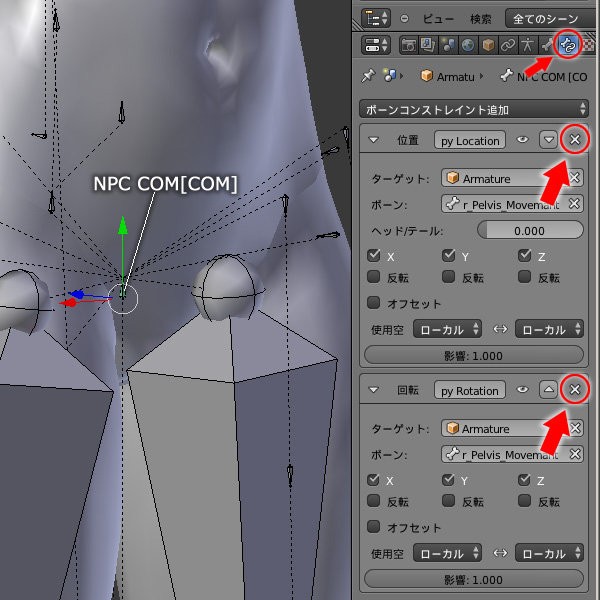Switch to the Object Constraints tab
600x600 pixels.
[x=507, y=45]
